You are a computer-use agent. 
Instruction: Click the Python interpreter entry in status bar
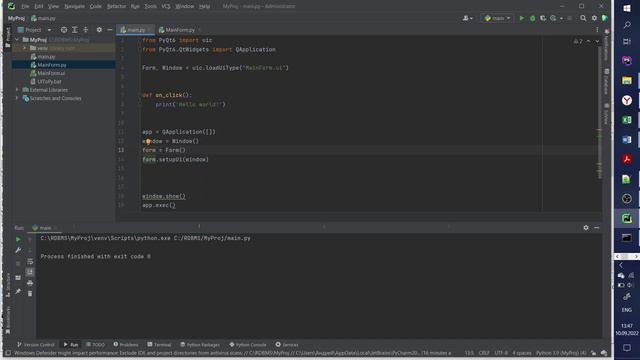point(561,353)
